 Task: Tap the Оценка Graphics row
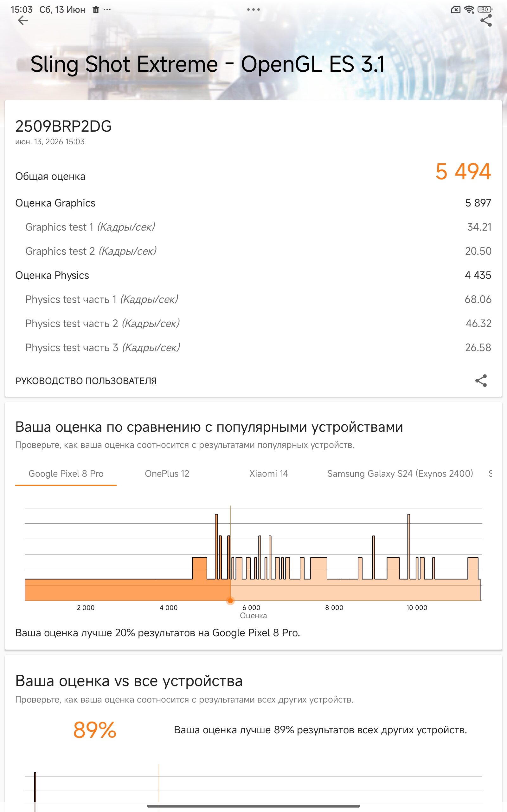pyautogui.click(x=253, y=203)
